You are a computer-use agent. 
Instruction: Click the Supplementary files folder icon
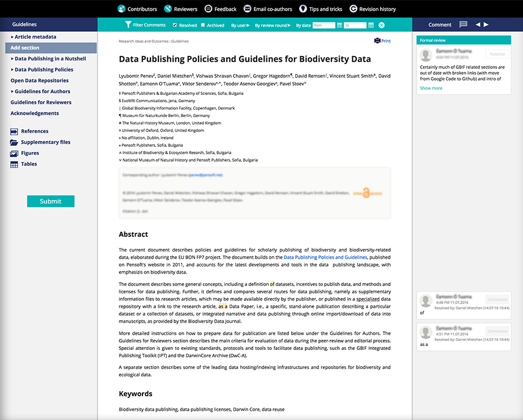tap(14, 142)
